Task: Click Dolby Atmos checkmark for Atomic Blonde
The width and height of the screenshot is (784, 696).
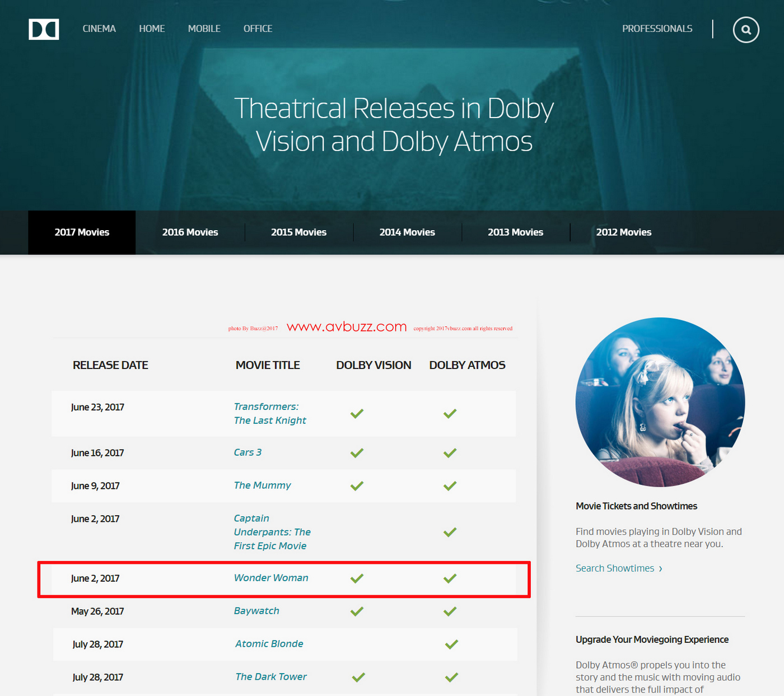Action: pyautogui.click(x=451, y=644)
